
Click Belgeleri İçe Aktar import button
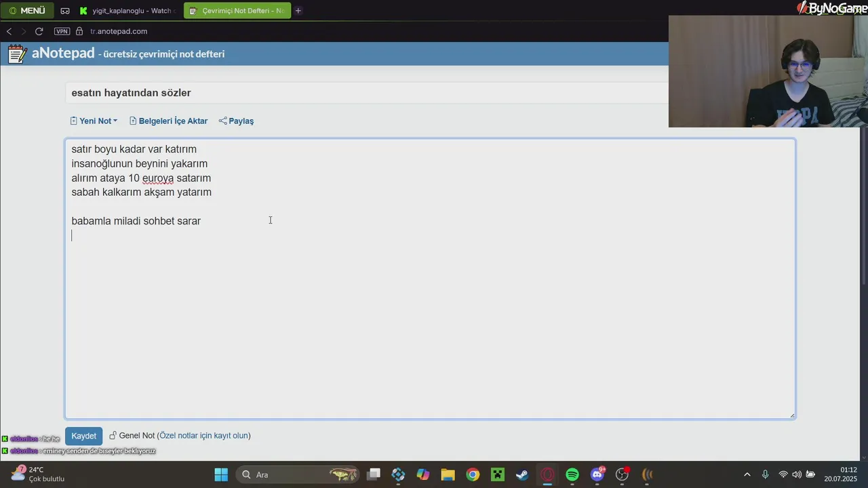(168, 121)
